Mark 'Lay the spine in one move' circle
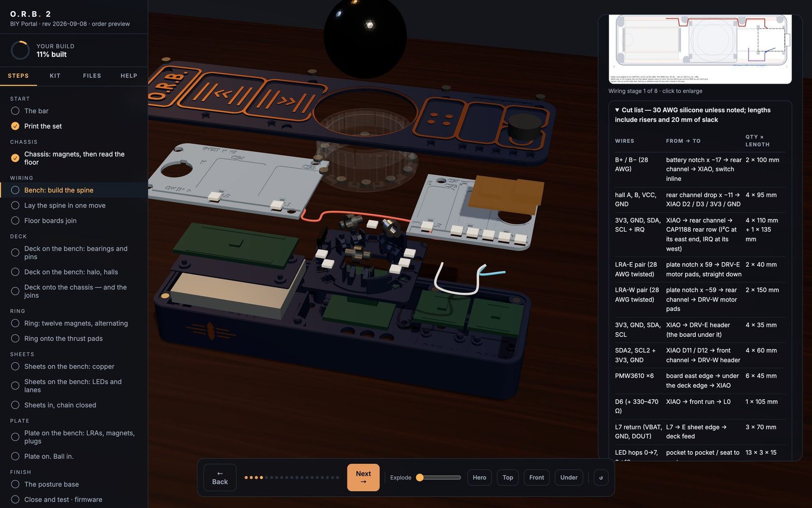This screenshot has width=812, height=508. (x=15, y=205)
